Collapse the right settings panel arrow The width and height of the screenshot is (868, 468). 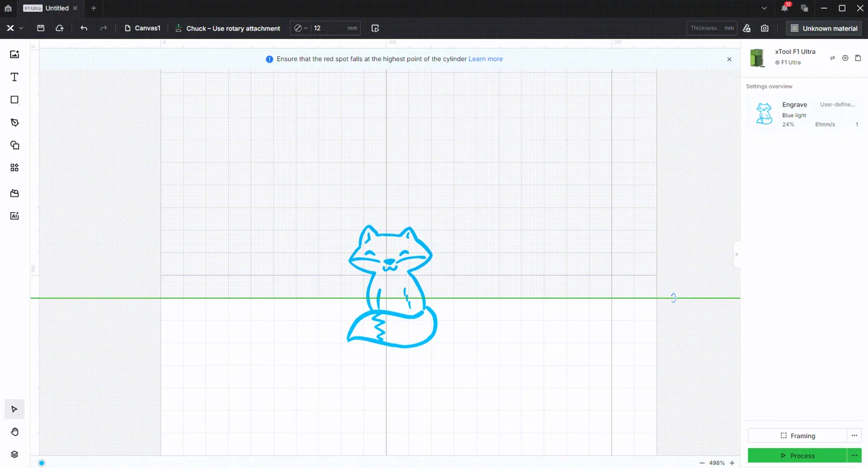coord(737,254)
